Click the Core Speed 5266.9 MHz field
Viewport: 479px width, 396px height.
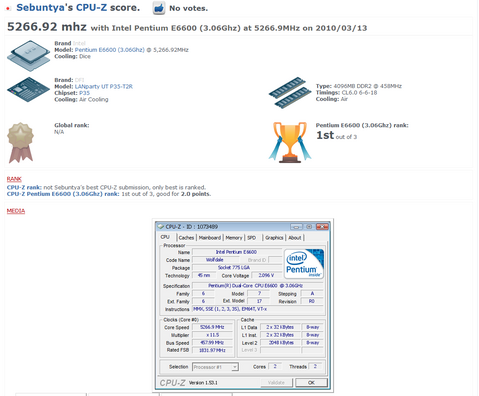pos(212,327)
